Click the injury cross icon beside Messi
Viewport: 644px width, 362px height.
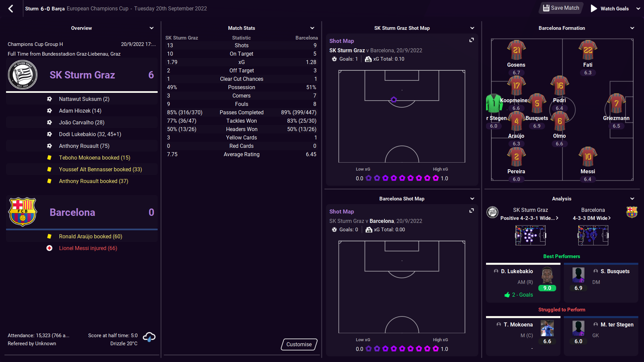tap(49, 248)
